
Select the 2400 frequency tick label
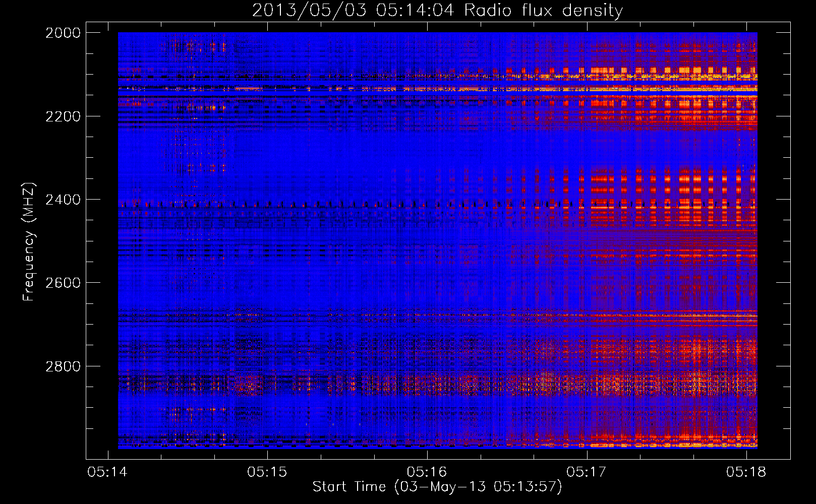[63, 200]
